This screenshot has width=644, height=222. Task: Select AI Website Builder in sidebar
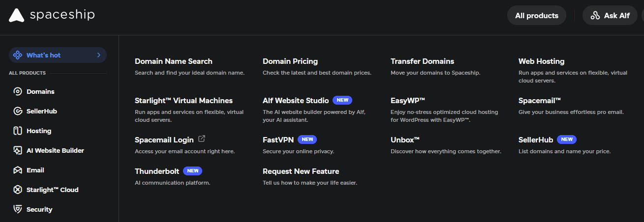(55, 150)
